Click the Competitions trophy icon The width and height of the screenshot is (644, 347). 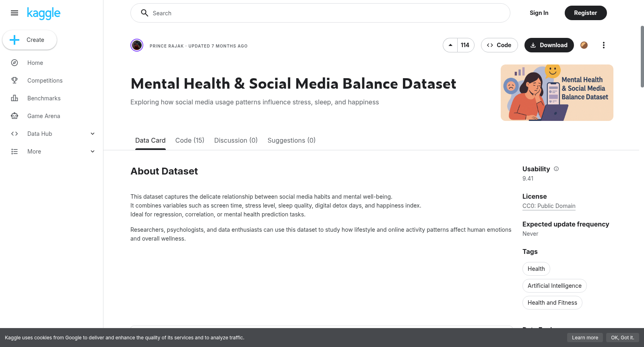pyautogui.click(x=14, y=81)
